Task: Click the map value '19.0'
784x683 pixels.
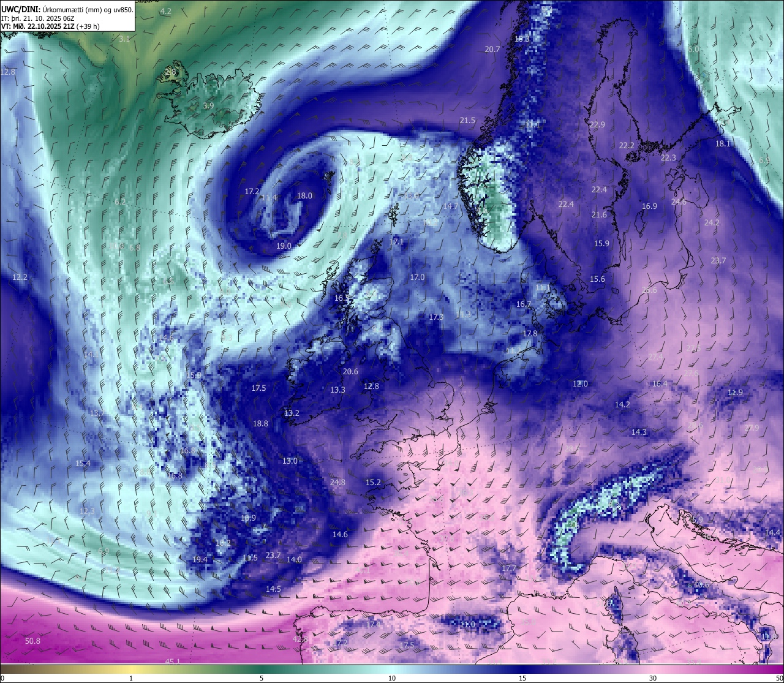Action: tap(284, 246)
